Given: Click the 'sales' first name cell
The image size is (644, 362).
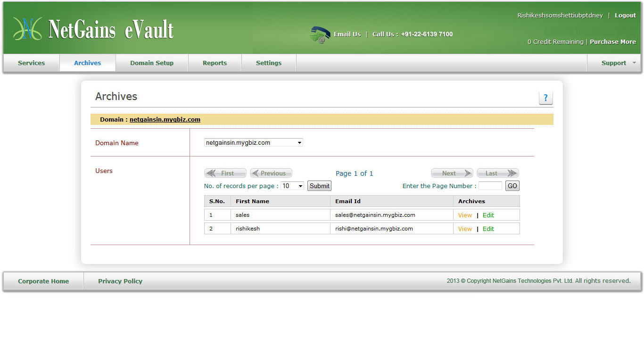Looking at the screenshot, I should pyautogui.click(x=281, y=215).
